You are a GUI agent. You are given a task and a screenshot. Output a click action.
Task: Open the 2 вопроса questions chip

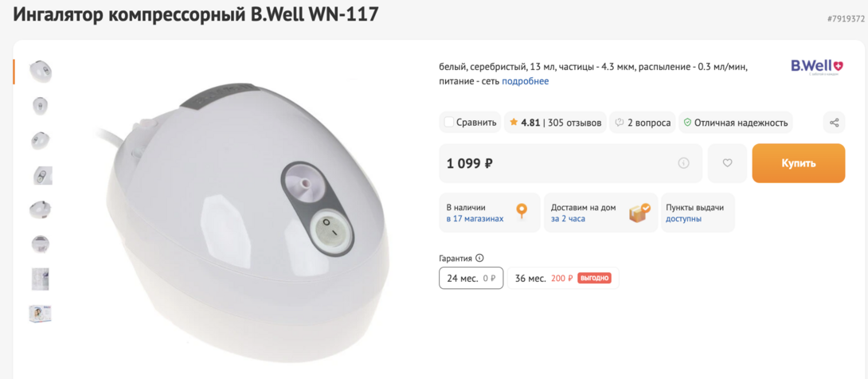(643, 123)
